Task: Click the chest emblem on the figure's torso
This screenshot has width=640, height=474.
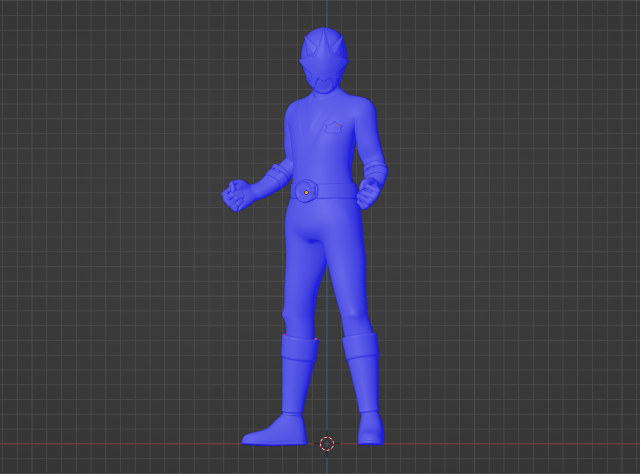Action: point(332,127)
